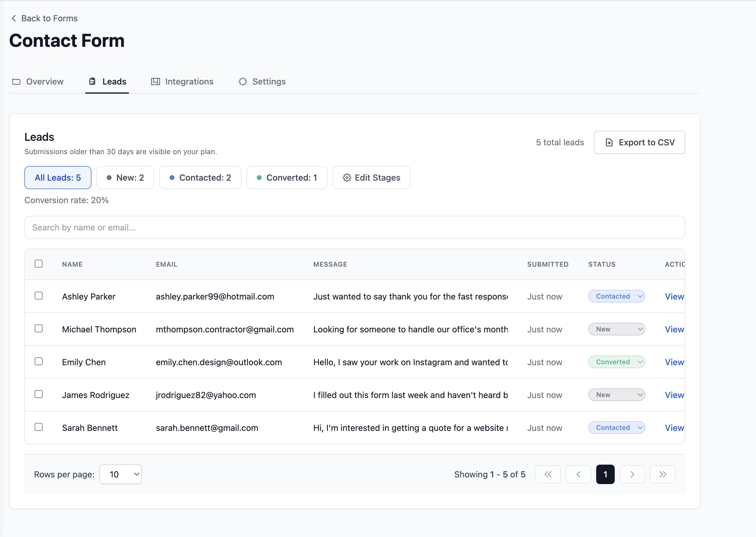Click the Export to CSV file icon
756x537 pixels.
pos(609,143)
